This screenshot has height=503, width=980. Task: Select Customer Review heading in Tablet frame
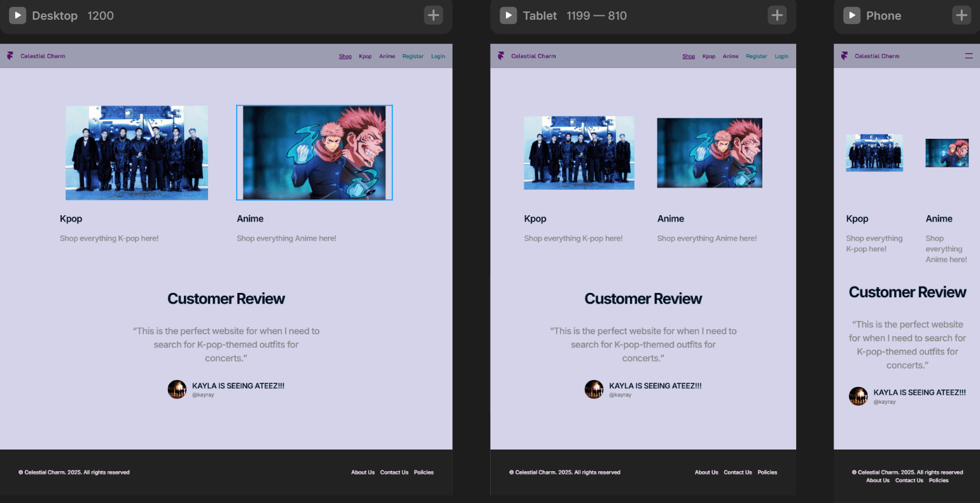[643, 299]
